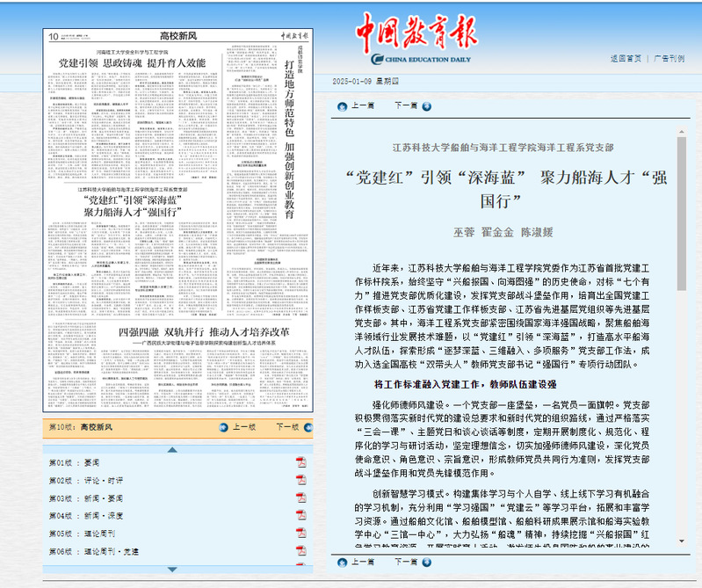Download PDF for 第02版 评论·时评
The image size is (702, 588).
point(300,480)
